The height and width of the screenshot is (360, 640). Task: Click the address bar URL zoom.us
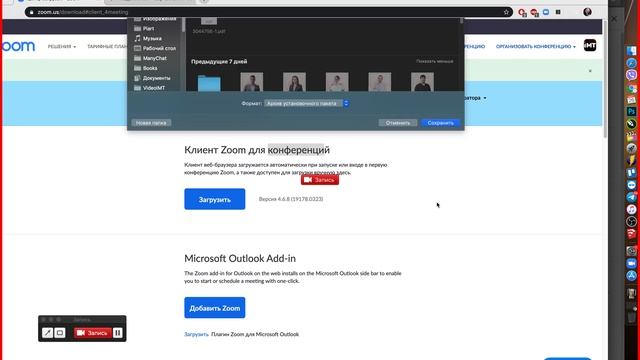[82, 12]
